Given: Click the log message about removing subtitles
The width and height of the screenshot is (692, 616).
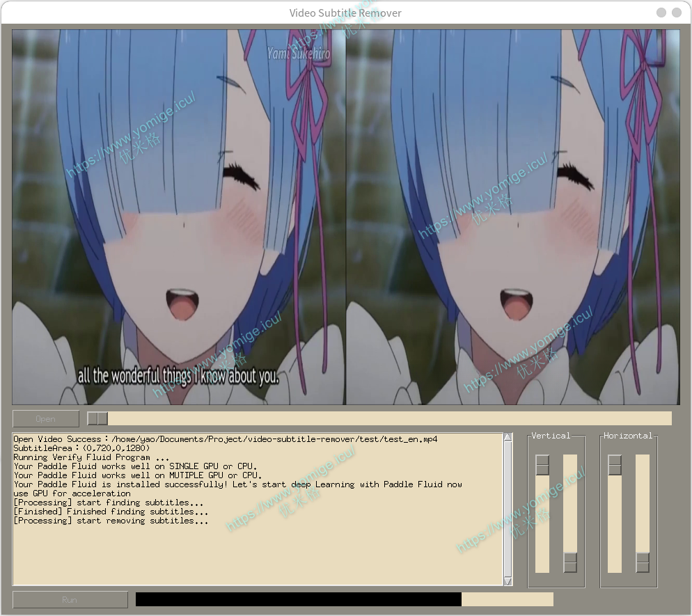Looking at the screenshot, I should click(x=111, y=520).
